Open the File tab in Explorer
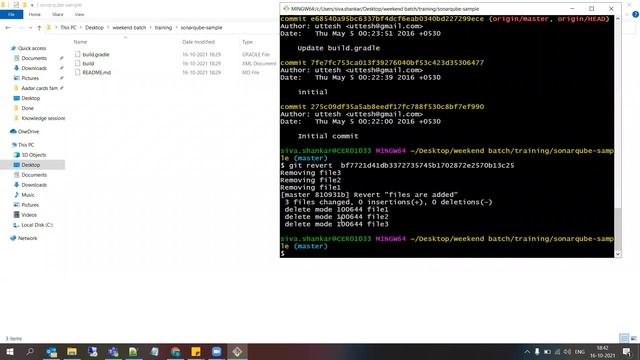640x360 pixels. [x=11, y=14]
